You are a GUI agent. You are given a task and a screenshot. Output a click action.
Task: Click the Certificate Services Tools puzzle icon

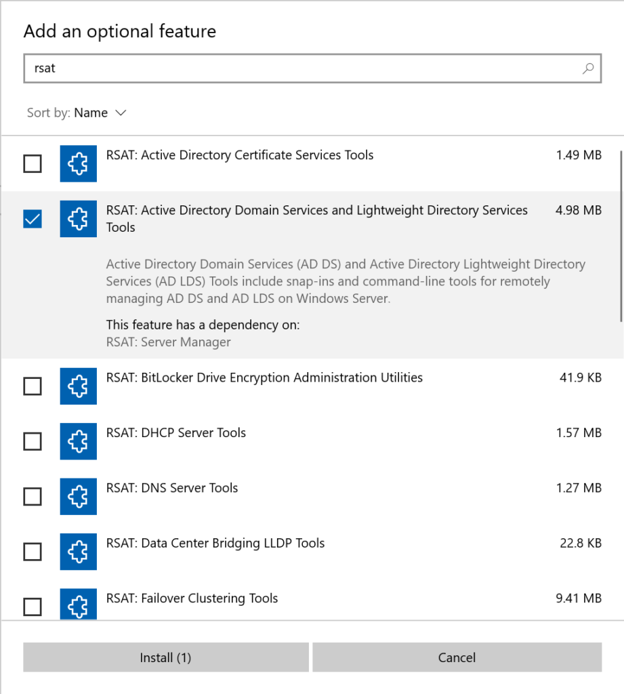(78, 164)
